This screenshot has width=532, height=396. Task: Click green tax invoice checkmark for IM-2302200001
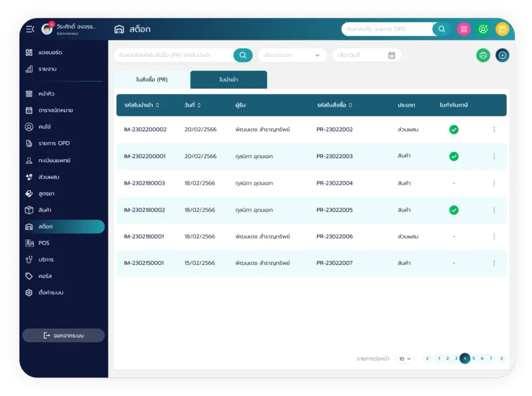coord(454,157)
